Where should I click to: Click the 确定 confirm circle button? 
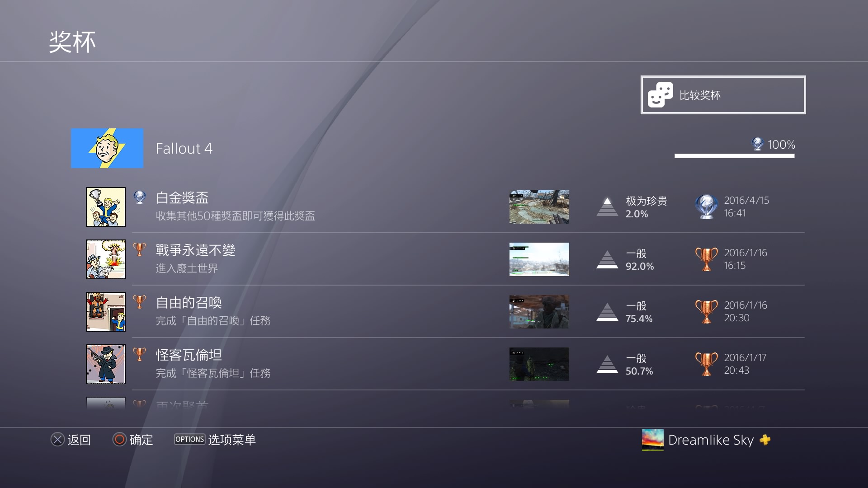point(133,440)
